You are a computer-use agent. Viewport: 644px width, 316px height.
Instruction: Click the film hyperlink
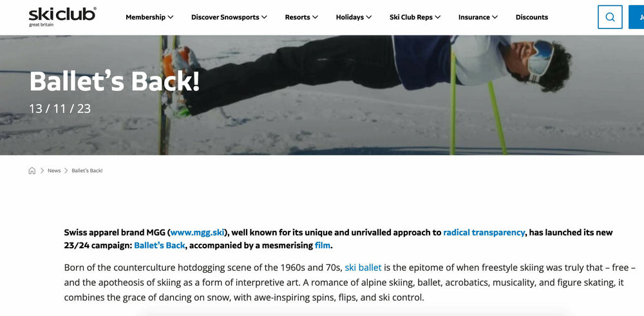(323, 246)
